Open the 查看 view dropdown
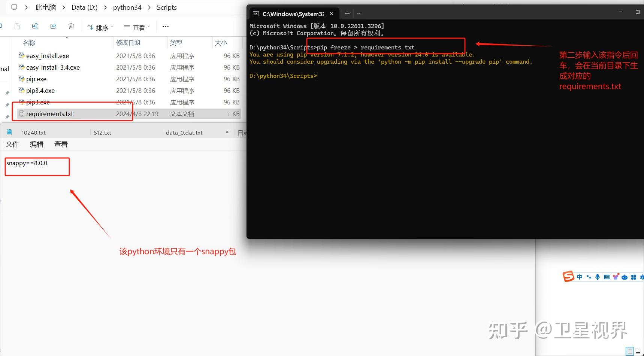 (136, 26)
